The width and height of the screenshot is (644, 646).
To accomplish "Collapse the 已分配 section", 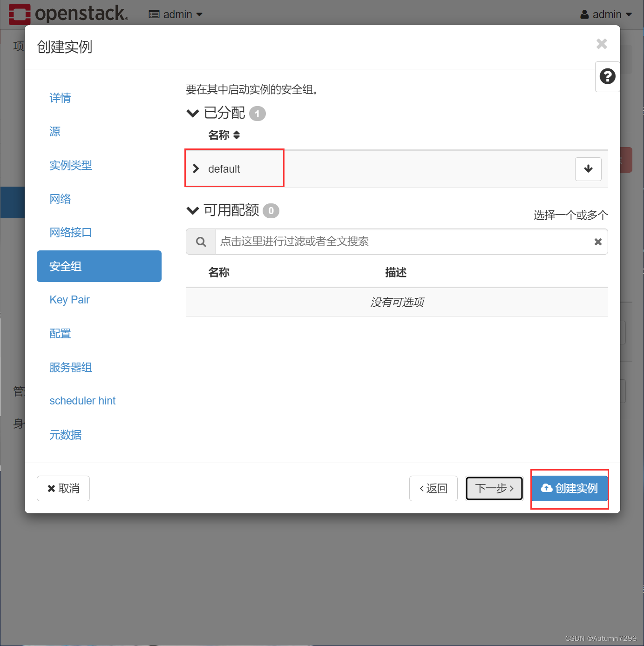I will click(x=192, y=113).
